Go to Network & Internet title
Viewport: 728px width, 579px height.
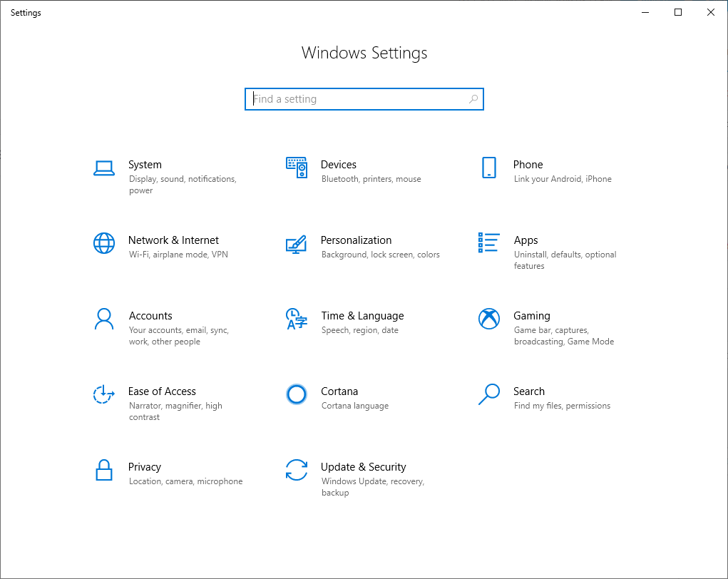pos(173,240)
